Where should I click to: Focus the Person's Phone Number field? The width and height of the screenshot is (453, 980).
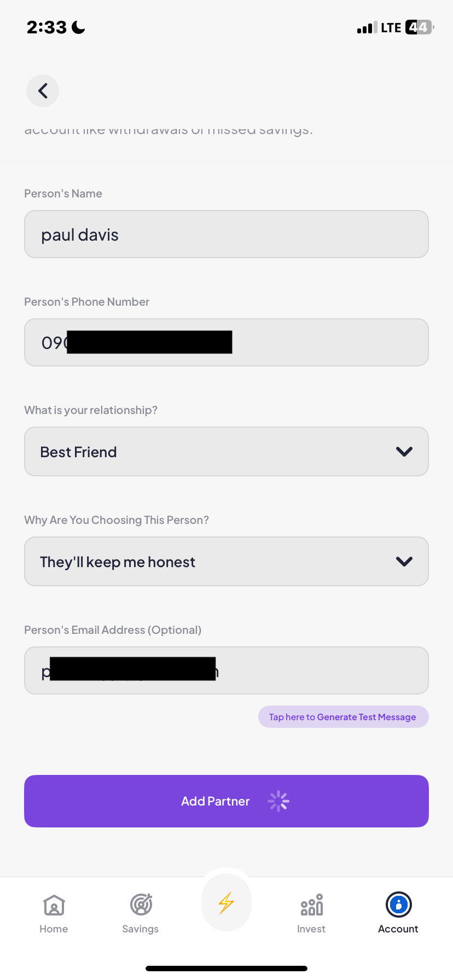click(328, 343)
